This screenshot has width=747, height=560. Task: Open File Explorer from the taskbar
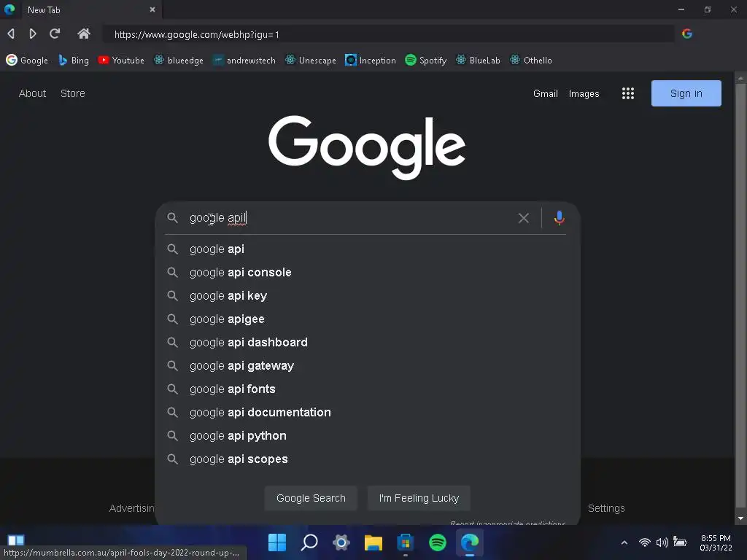coord(373,542)
